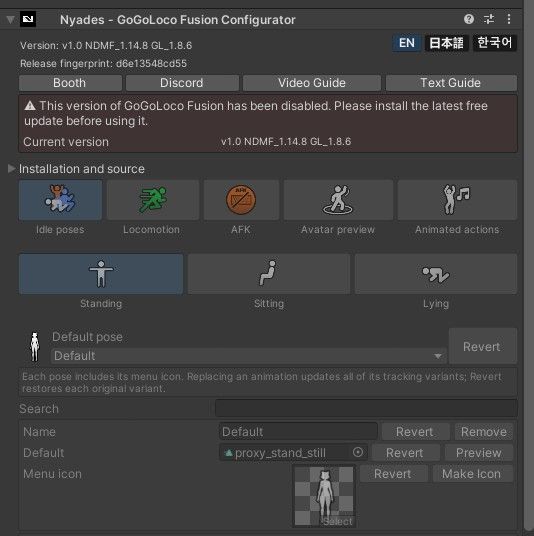Screen dimensions: 534x536
Task: Click the Version v1.0 NDMF_1.14.8 GL_1.8.6 text
Action: pos(106,45)
